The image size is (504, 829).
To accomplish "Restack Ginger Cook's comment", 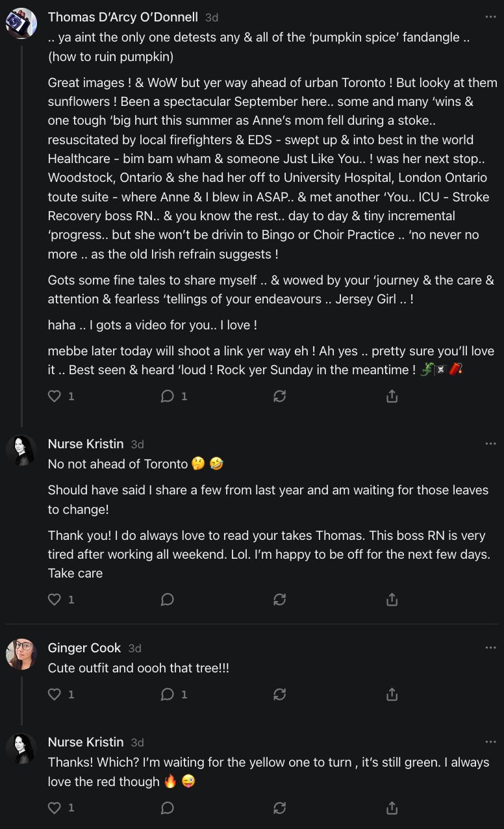I will click(280, 695).
